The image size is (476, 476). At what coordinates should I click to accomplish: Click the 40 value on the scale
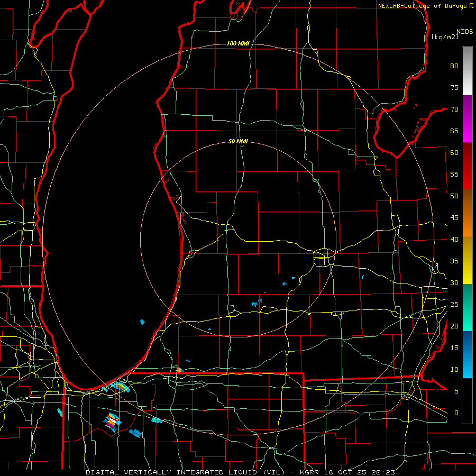tap(454, 240)
